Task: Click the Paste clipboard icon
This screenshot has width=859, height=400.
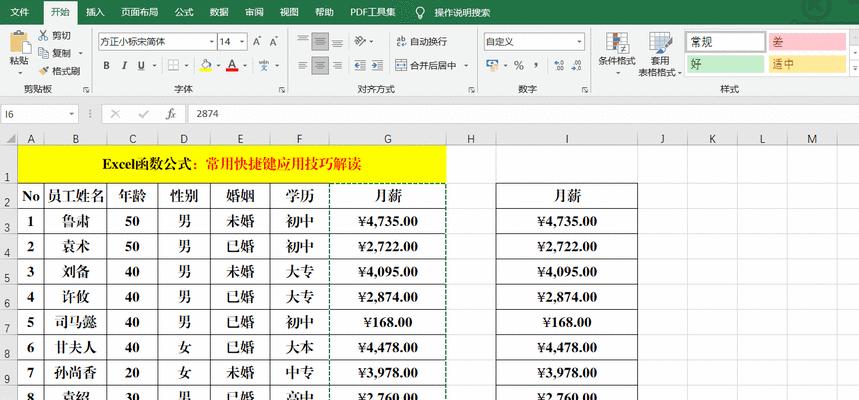Action: 20,43
